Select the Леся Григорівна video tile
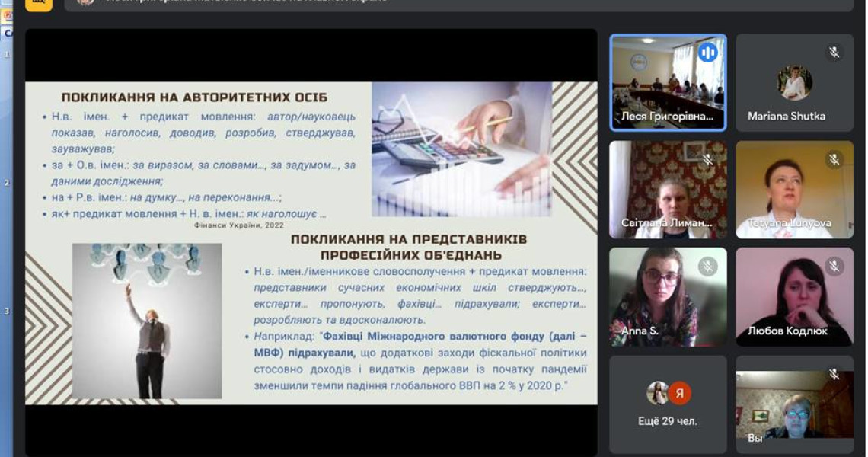 [x=669, y=82]
